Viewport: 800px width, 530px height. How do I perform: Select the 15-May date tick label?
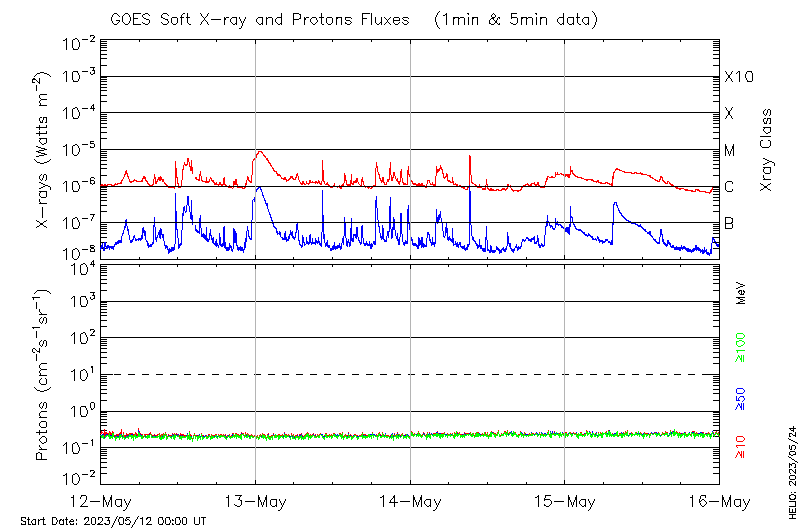(565, 501)
